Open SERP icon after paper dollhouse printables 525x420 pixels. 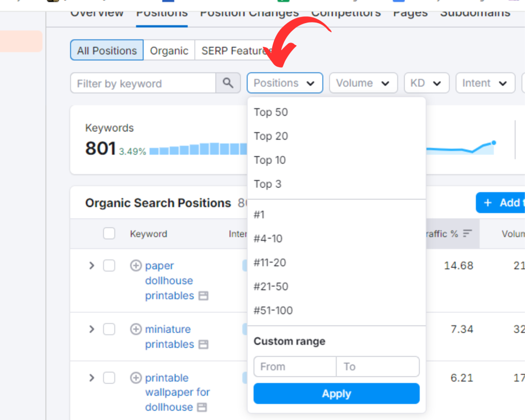coord(204,296)
